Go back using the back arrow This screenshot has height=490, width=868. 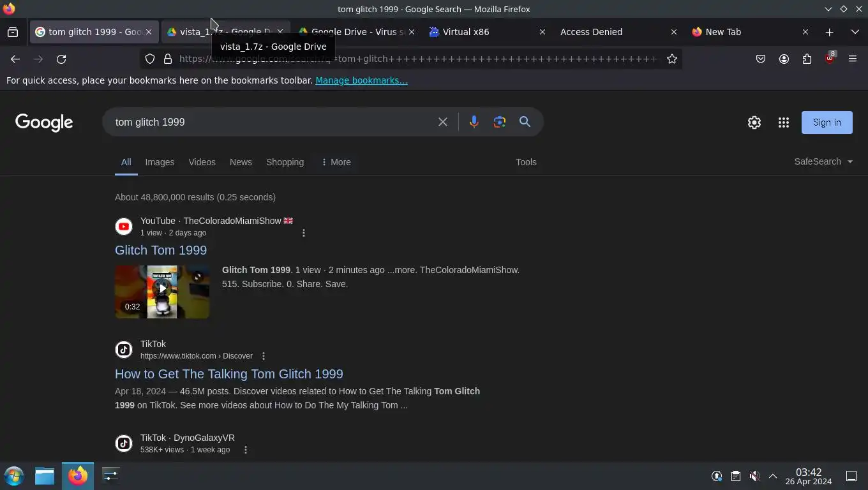(x=15, y=59)
